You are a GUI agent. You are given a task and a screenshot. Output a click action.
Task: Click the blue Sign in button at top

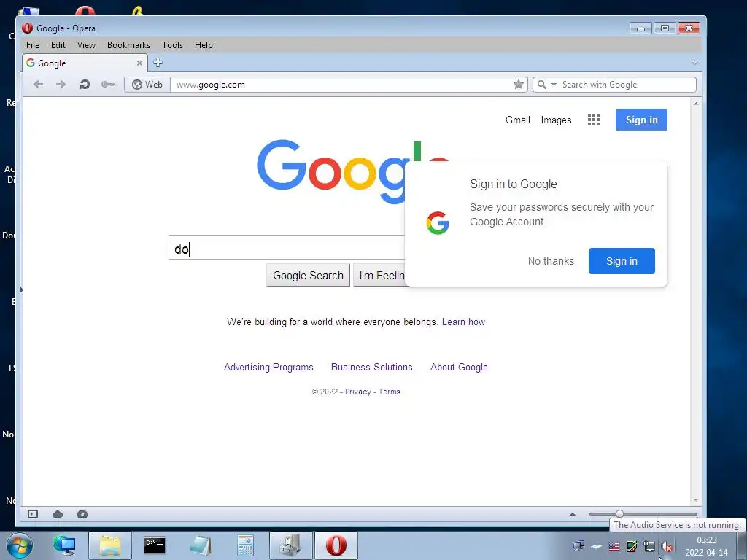coord(641,120)
